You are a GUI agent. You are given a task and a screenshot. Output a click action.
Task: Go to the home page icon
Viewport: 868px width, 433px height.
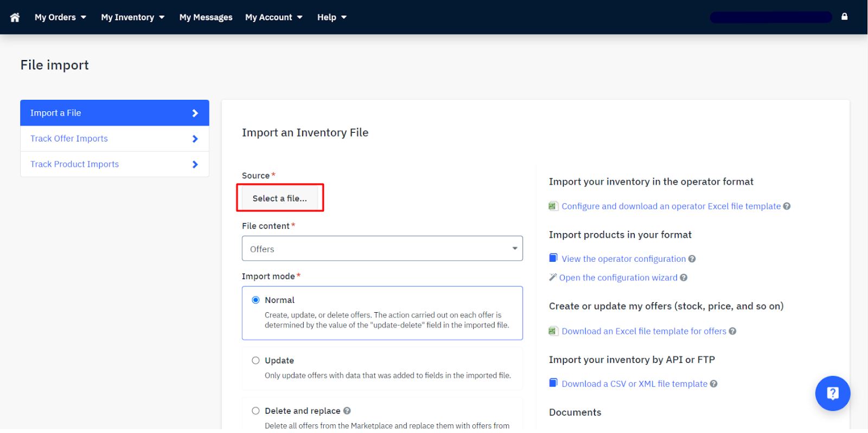pos(15,17)
